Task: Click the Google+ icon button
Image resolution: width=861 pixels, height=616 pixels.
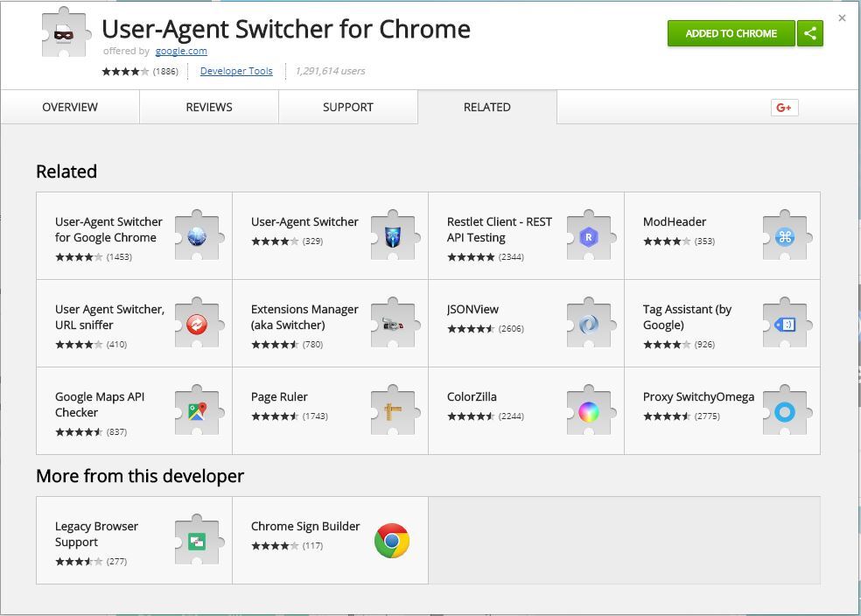Action: point(784,108)
